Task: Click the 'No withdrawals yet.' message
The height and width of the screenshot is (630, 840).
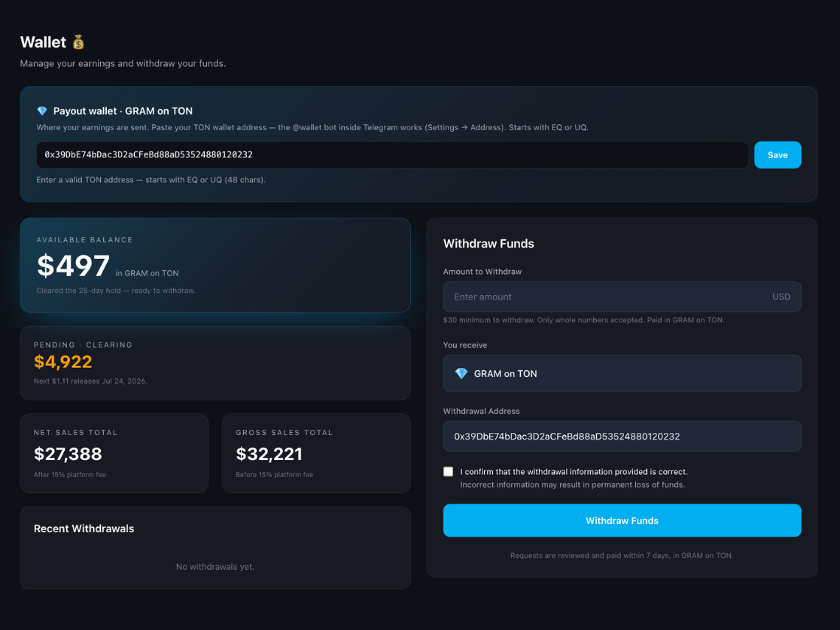Action: coord(215,567)
